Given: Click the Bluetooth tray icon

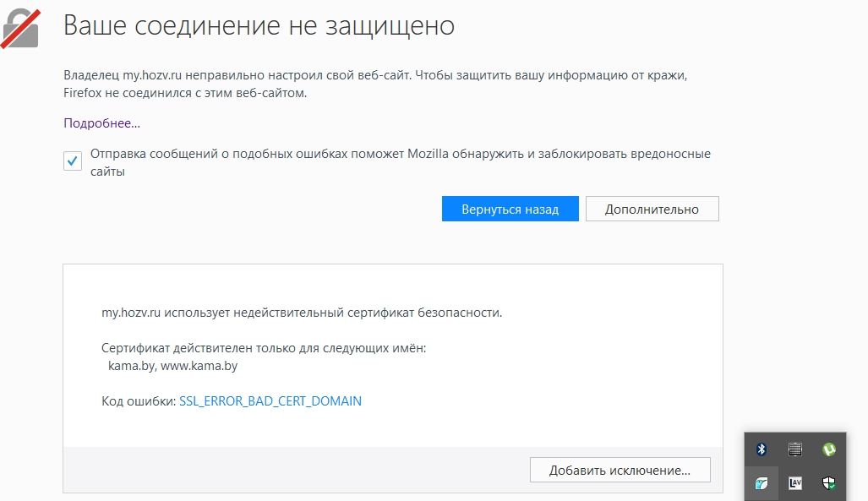Looking at the screenshot, I should click(x=761, y=449).
